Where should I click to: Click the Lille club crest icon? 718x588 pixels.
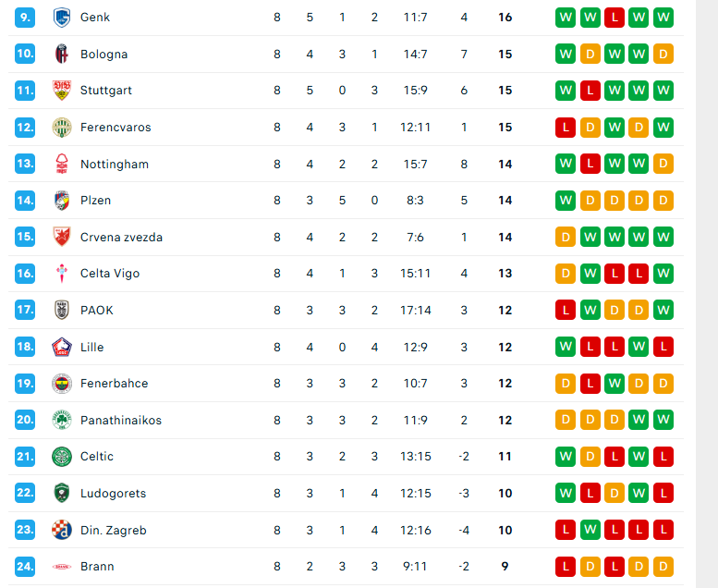tap(62, 347)
